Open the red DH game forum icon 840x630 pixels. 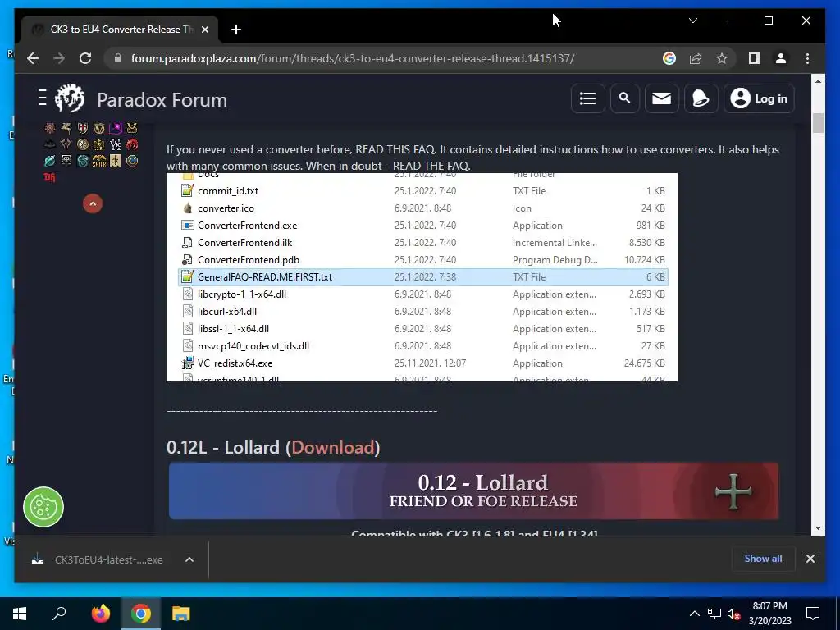[x=49, y=177]
